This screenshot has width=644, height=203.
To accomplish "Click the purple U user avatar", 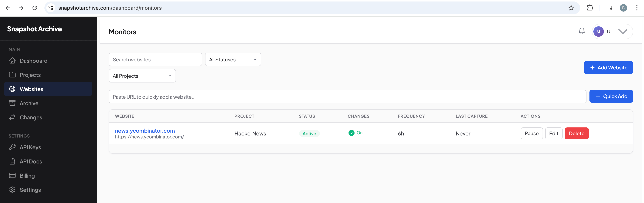I will click(x=598, y=32).
